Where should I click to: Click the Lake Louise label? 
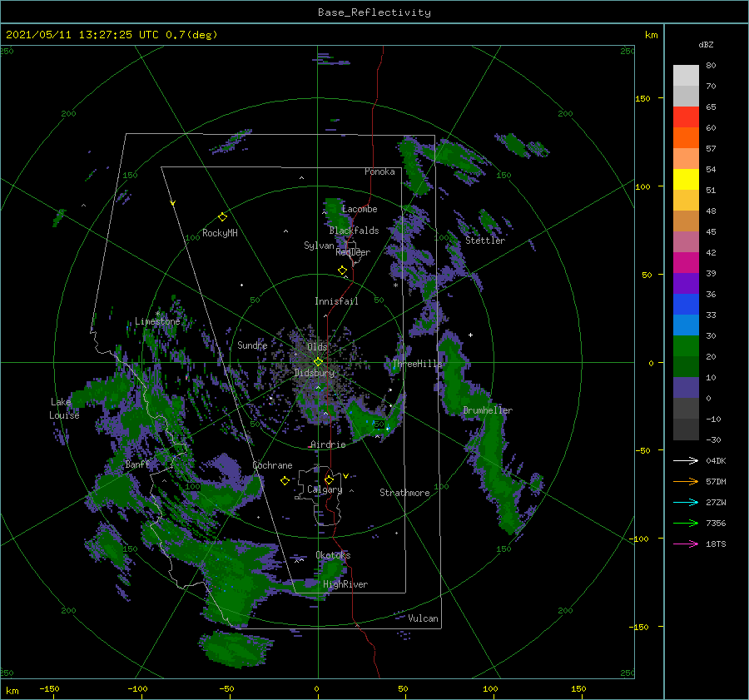pos(64,409)
